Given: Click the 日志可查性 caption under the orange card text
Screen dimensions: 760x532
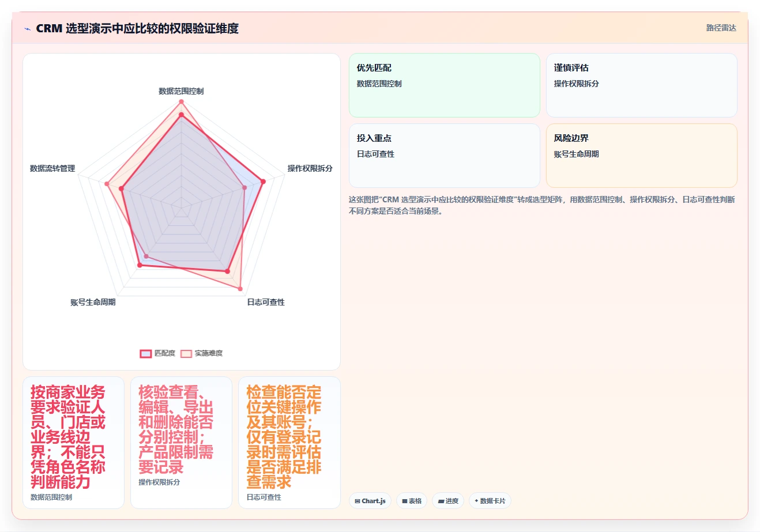Looking at the screenshot, I should click(264, 497).
